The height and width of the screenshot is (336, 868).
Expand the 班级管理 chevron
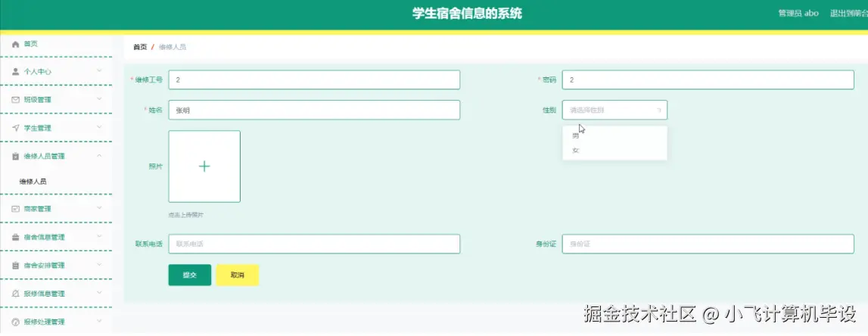click(x=99, y=98)
